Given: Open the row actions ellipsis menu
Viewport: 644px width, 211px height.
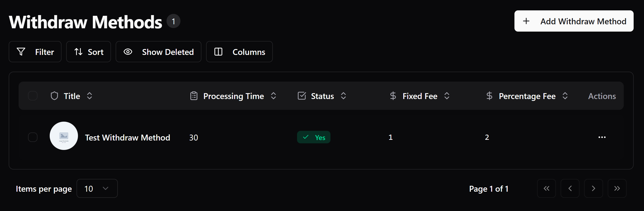Looking at the screenshot, I should 602,137.
